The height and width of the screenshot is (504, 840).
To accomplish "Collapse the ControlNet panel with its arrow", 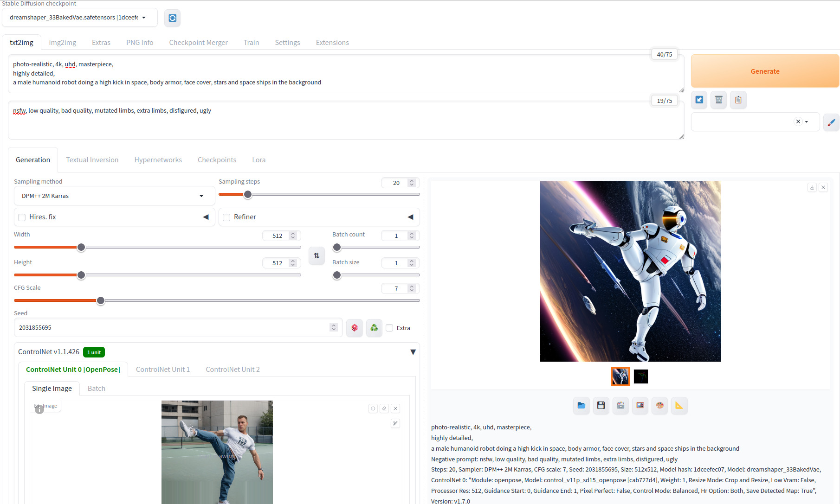I will point(413,352).
